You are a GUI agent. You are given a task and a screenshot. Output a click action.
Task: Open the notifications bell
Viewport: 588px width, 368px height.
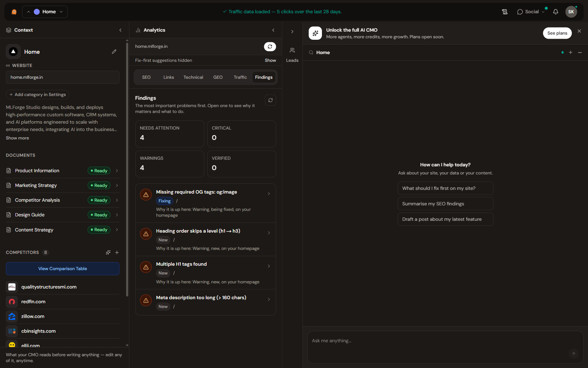556,12
